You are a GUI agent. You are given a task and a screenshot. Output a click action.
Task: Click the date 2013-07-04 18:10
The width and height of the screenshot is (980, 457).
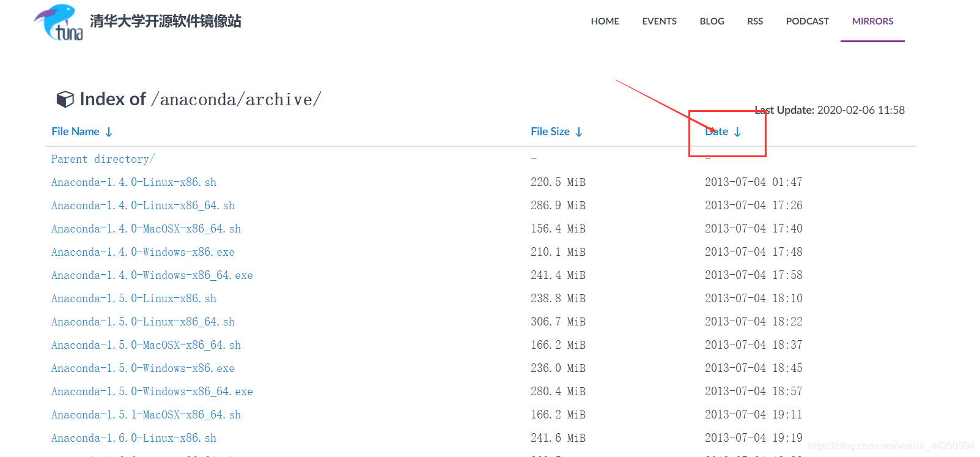[x=754, y=299]
